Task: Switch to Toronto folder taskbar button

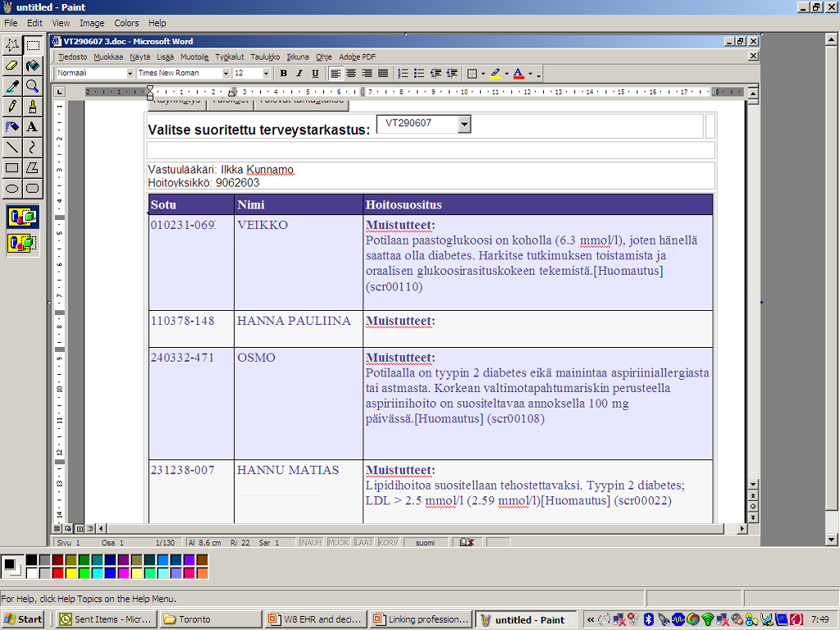Action: pyautogui.click(x=212, y=619)
